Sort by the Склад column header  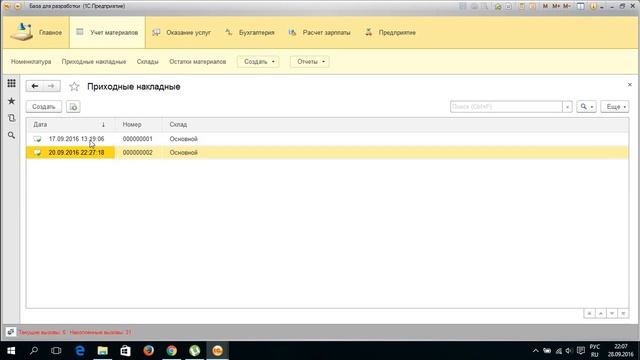click(396, 124)
